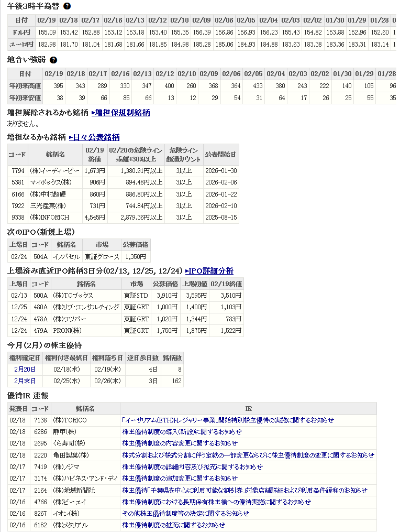Click help icon beside 地合い強弱 heading
This screenshot has height=532, width=400.
pos(53,60)
